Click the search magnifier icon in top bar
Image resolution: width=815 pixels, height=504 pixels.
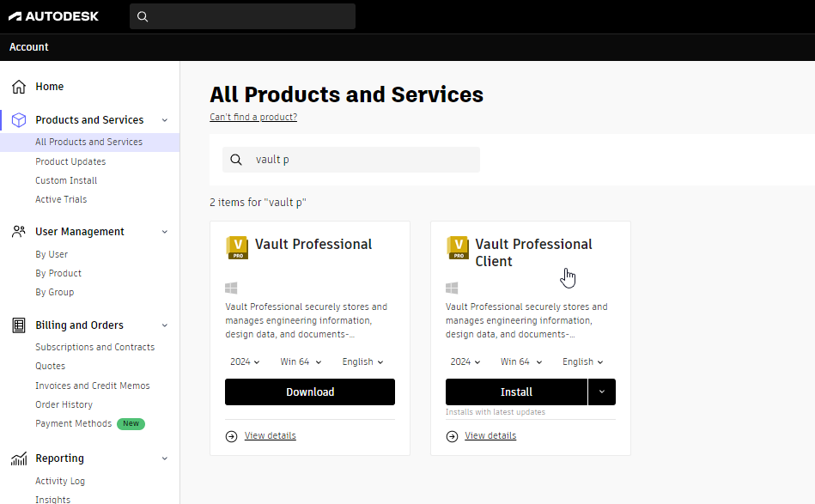pos(143,16)
